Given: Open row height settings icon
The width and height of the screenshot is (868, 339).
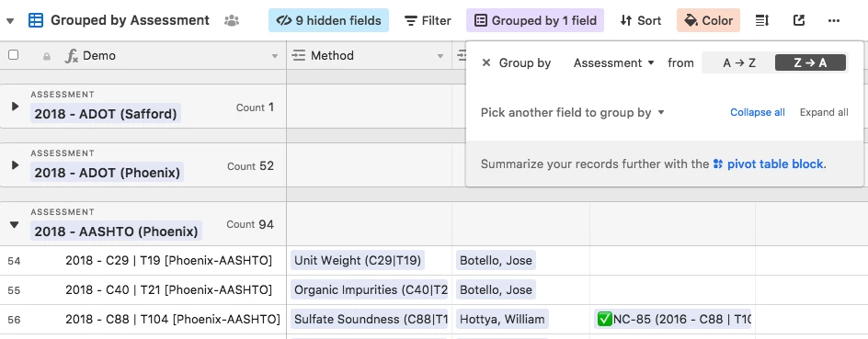Looking at the screenshot, I should [762, 20].
